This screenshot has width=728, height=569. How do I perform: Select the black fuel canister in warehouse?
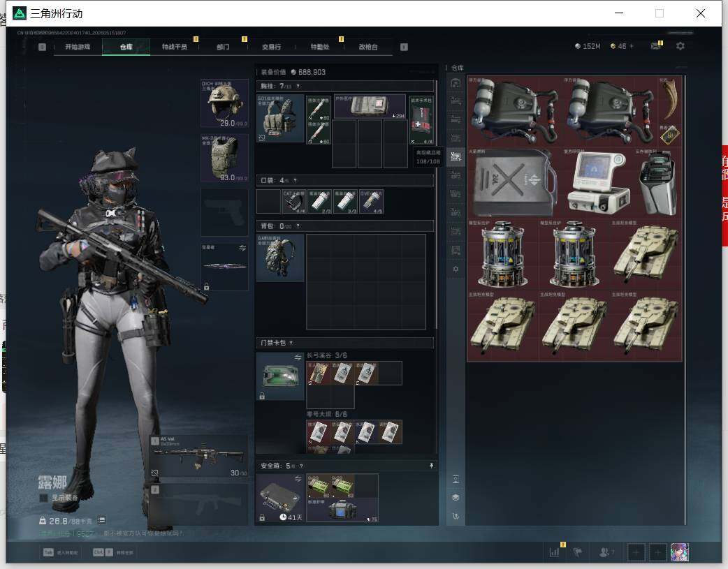pyautogui.click(x=514, y=182)
